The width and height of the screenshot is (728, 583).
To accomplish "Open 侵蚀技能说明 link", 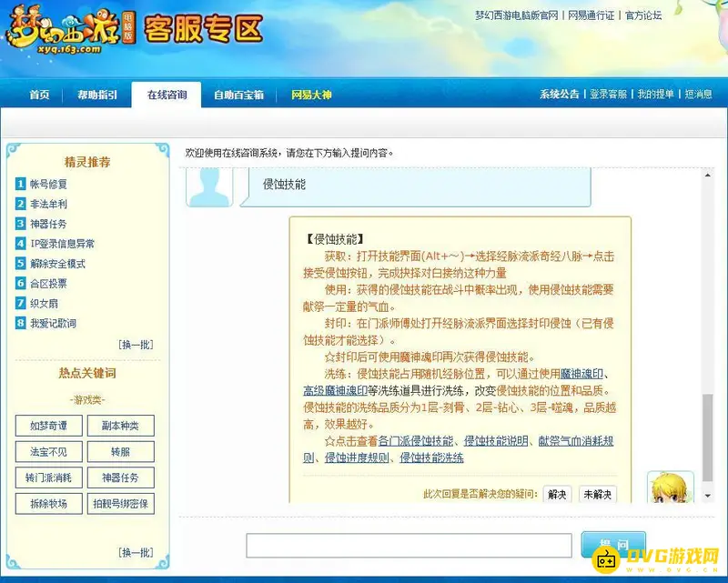I will coord(496,441).
